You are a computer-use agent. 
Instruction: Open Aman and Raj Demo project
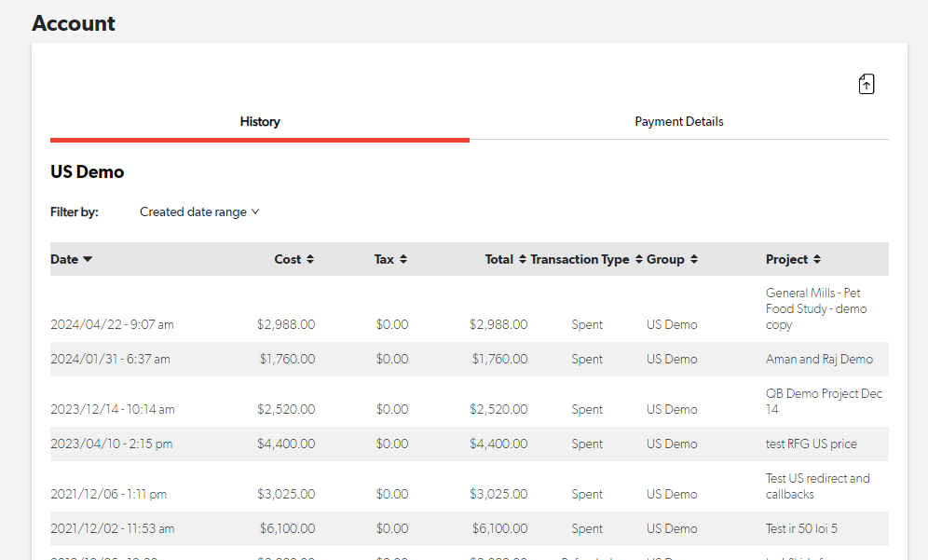pos(819,359)
